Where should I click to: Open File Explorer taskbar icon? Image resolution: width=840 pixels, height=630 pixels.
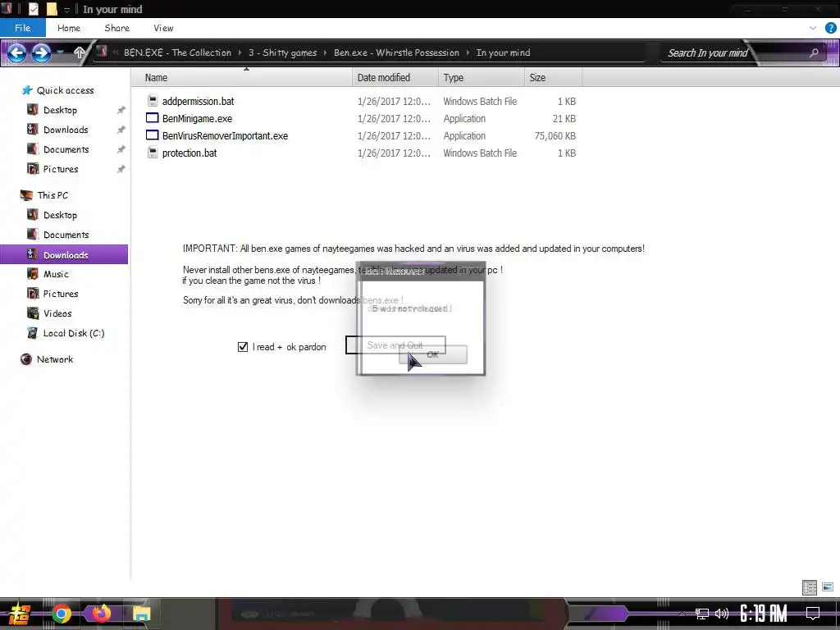(x=141, y=614)
